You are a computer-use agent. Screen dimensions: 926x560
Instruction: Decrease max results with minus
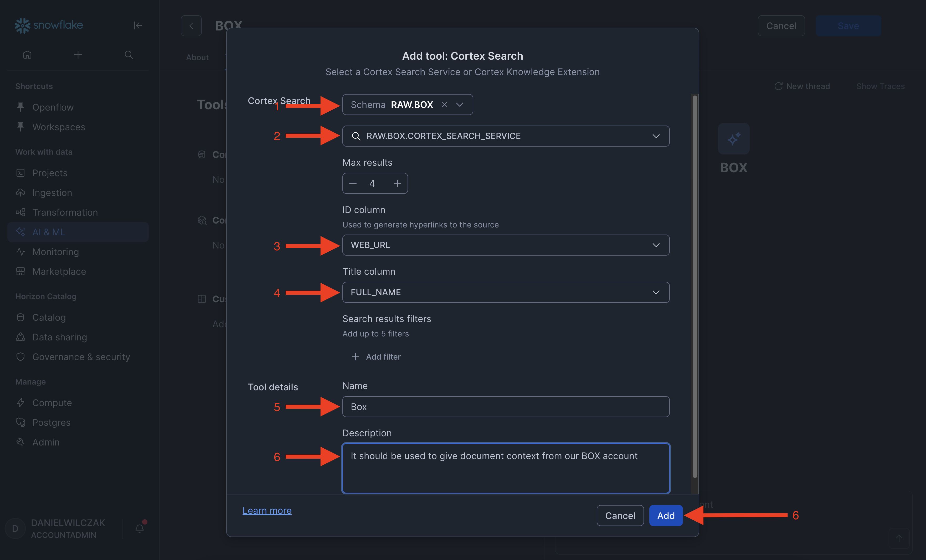point(353,183)
